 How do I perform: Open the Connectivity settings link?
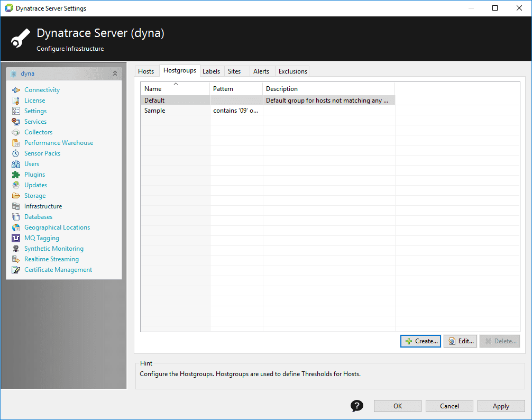(x=42, y=90)
